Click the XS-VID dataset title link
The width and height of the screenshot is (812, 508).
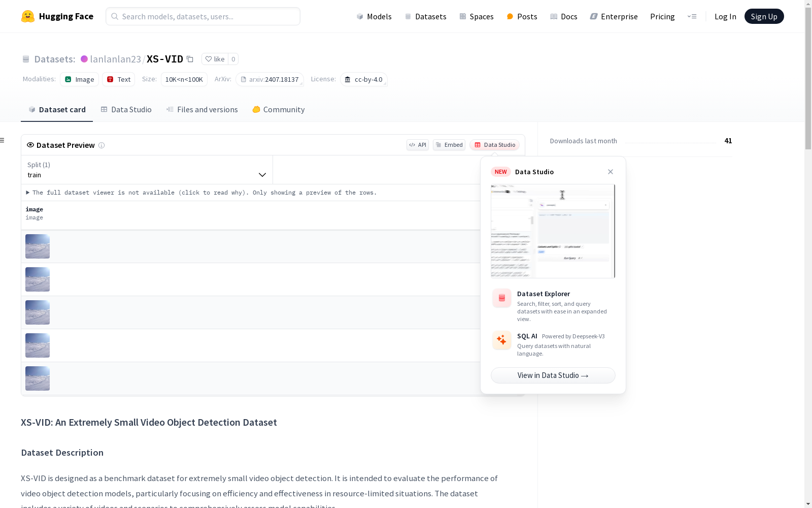coord(165,59)
